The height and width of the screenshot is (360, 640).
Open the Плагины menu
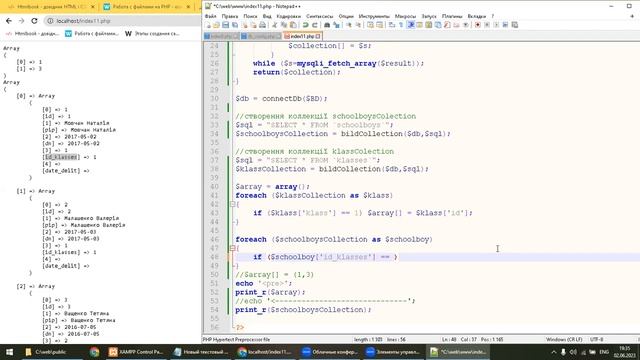(x=452, y=16)
